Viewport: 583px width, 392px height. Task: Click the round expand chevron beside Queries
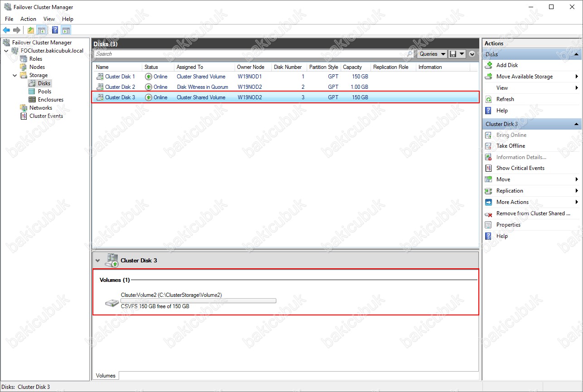472,54
